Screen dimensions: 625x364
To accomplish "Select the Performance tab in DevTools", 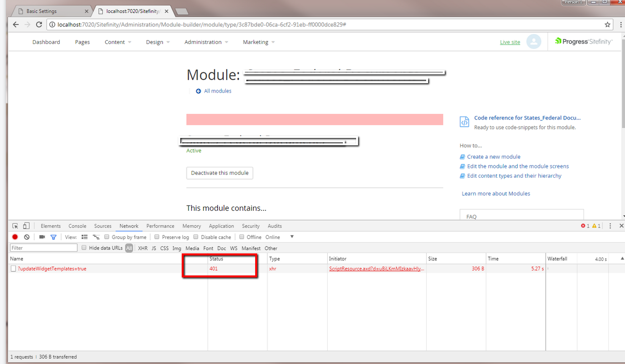I will point(160,226).
